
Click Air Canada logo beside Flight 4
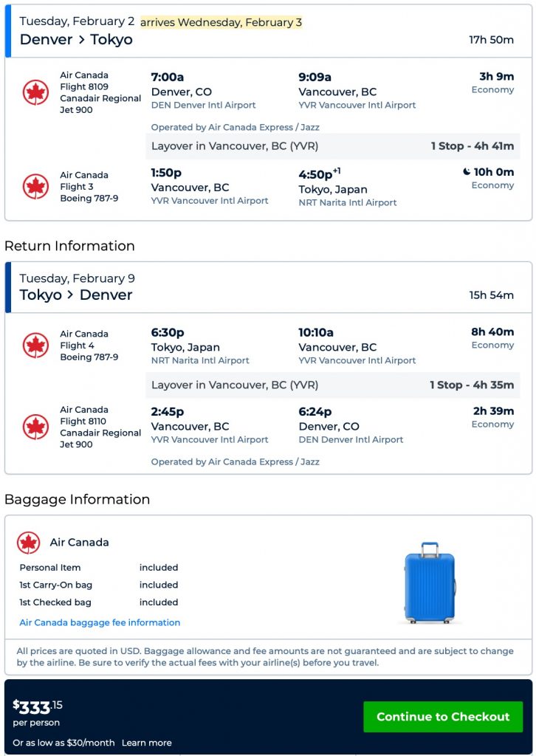(35, 346)
